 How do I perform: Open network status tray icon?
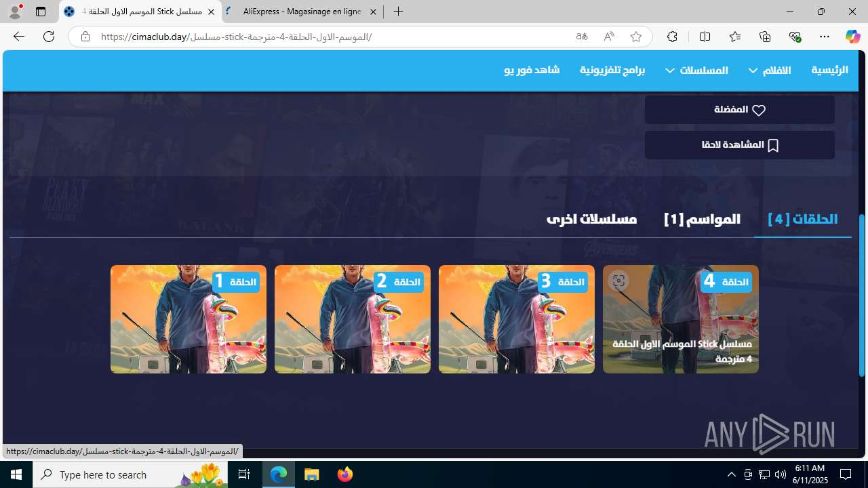click(x=764, y=474)
